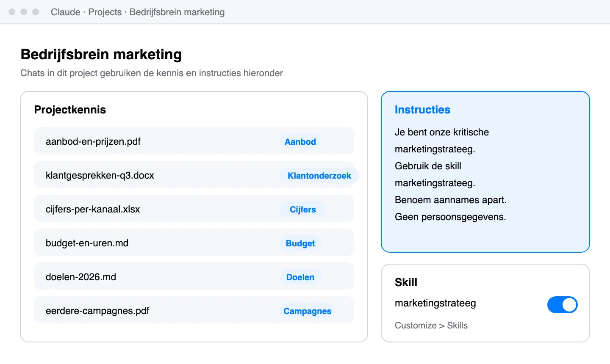Click the marketingstrateeg label in Skill panel

point(435,303)
